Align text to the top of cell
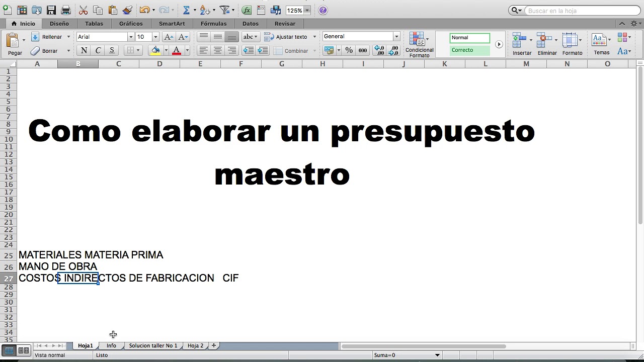Screen dimensions: 644x362 (x=203, y=37)
